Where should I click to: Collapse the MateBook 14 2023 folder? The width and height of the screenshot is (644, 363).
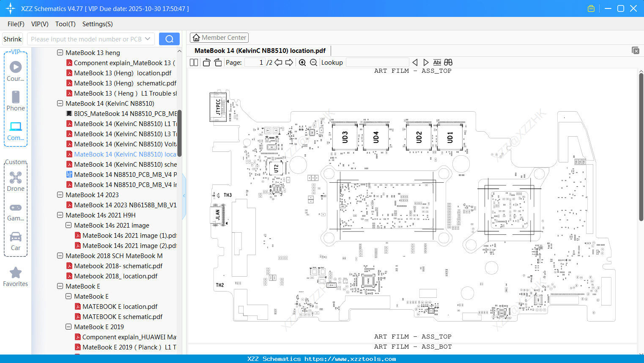[60, 195]
